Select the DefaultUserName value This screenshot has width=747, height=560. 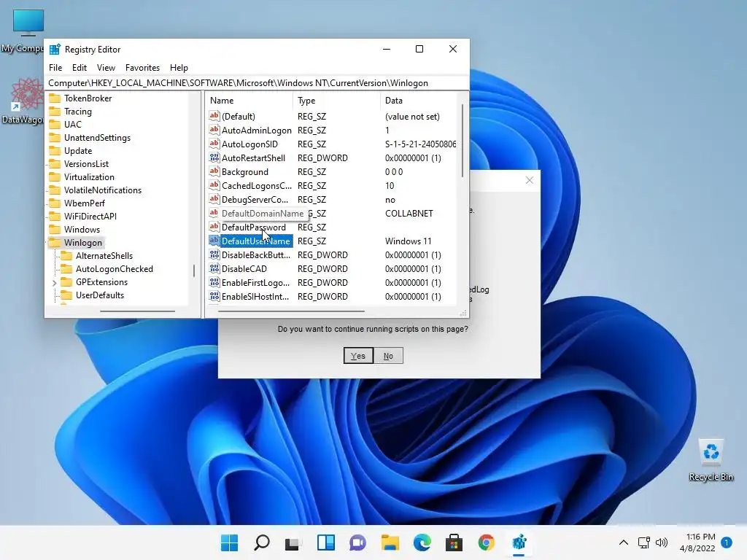256,241
